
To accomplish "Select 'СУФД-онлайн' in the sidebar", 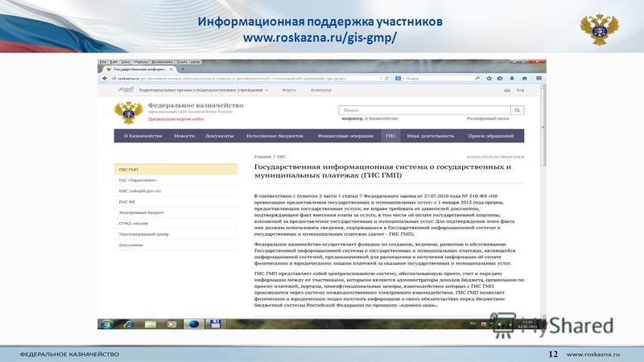I will pyautogui.click(x=175, y=224).
